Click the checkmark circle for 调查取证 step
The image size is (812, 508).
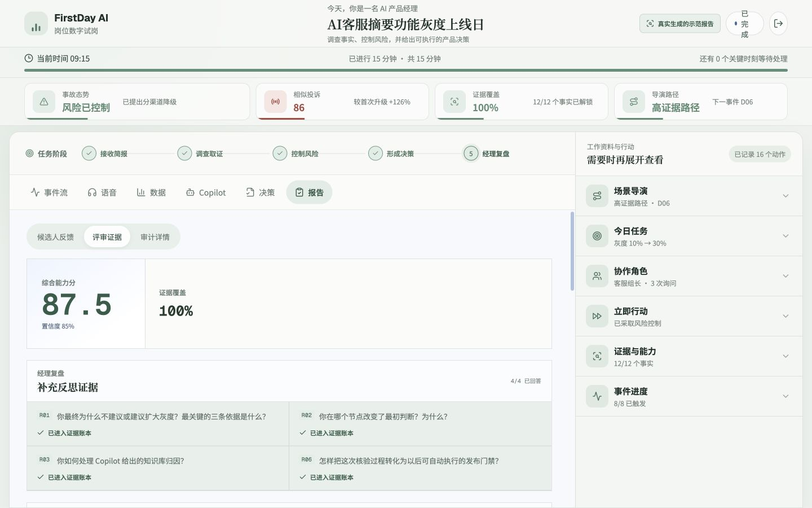(184, 154)
